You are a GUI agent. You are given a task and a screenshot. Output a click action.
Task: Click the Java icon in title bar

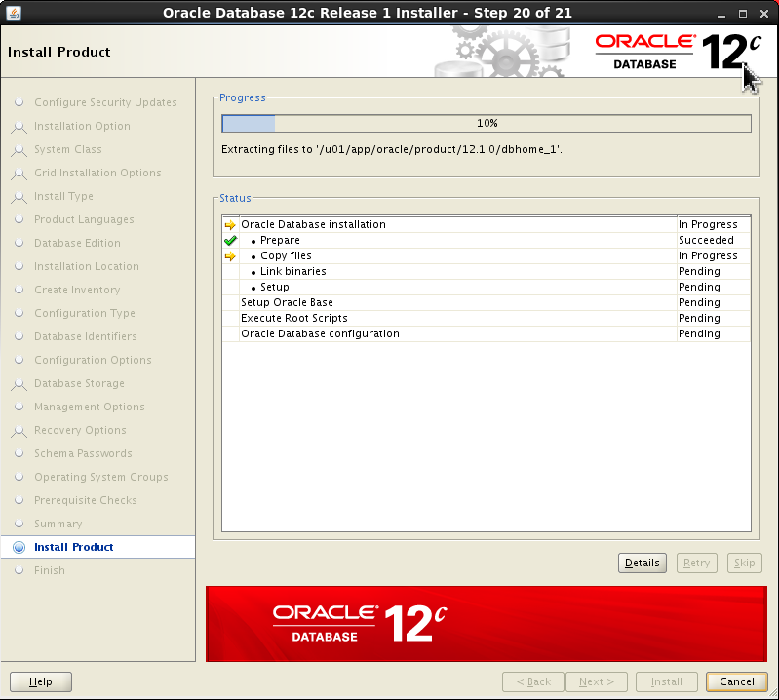pyautogui.click(x=14, y=13)
